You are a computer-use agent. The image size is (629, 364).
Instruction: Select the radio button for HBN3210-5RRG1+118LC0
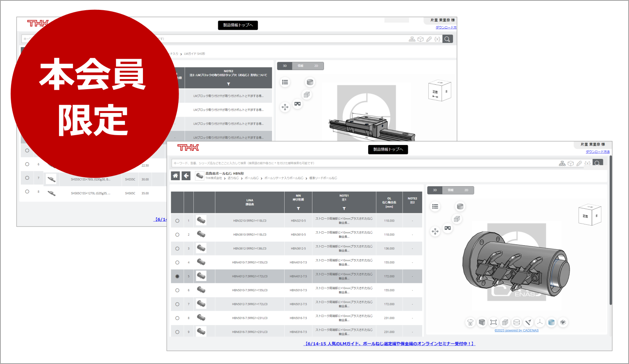tap(177, 220)
